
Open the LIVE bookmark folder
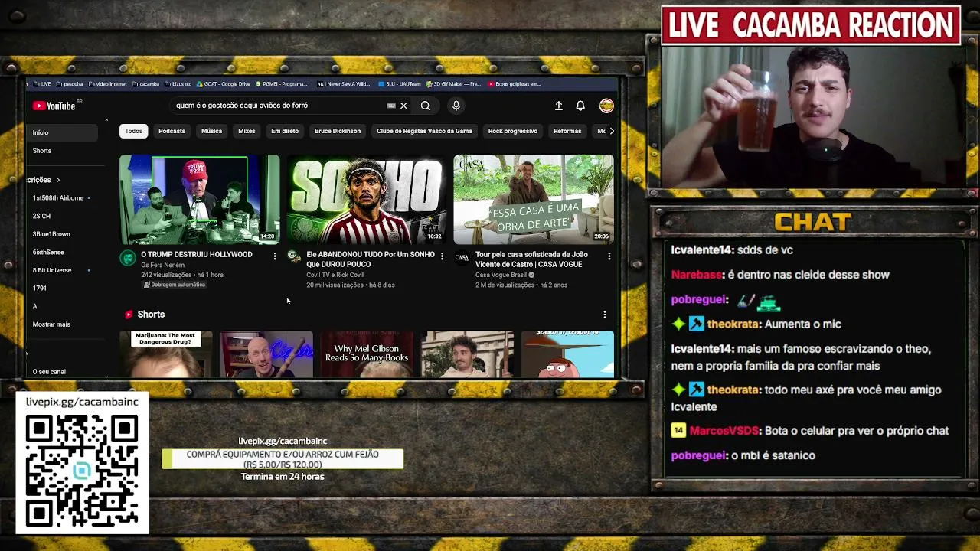click(41, 84)
